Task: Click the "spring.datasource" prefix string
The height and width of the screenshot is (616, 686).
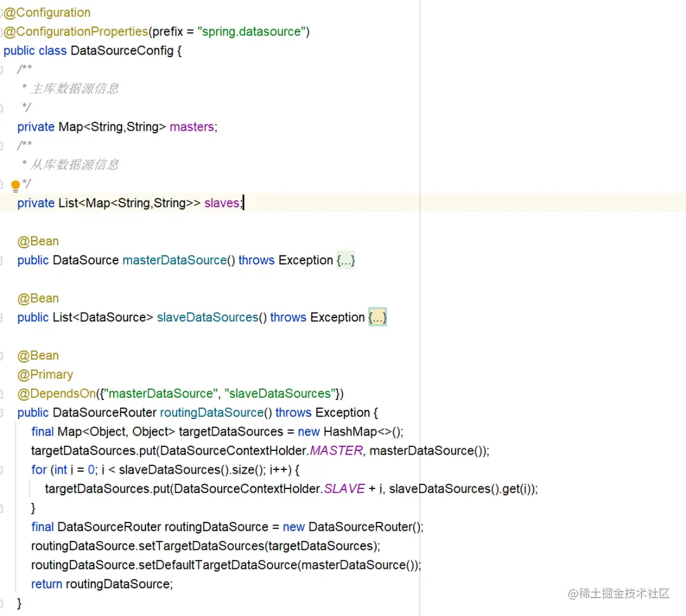Action: 251,32
